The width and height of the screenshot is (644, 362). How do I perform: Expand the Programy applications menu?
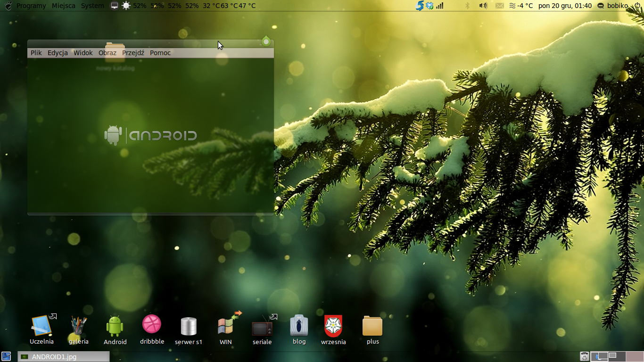click(31, 6)
